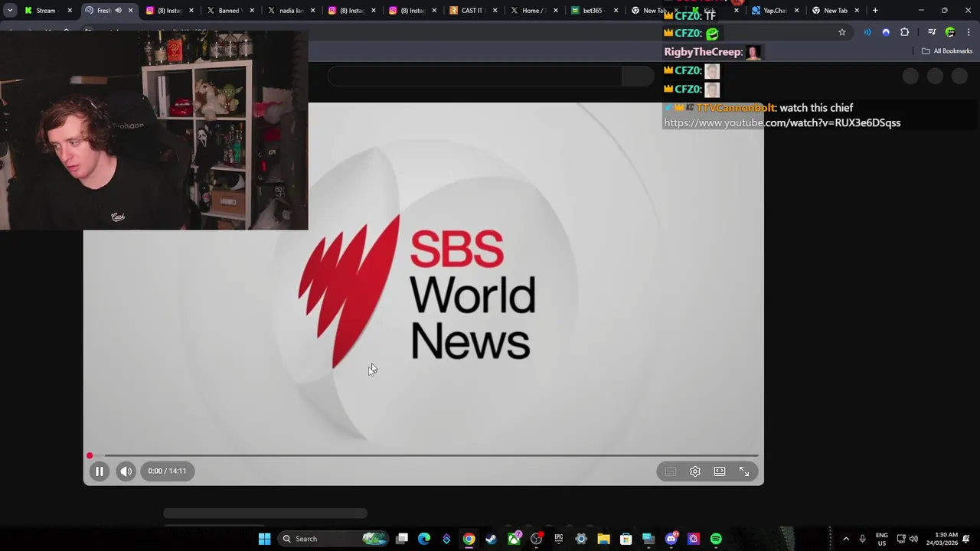The width and height of the screenshot is (980, 551).
Task: Open Discord from the taskbar
Action: pyautogui.click(x=671, y=539)
